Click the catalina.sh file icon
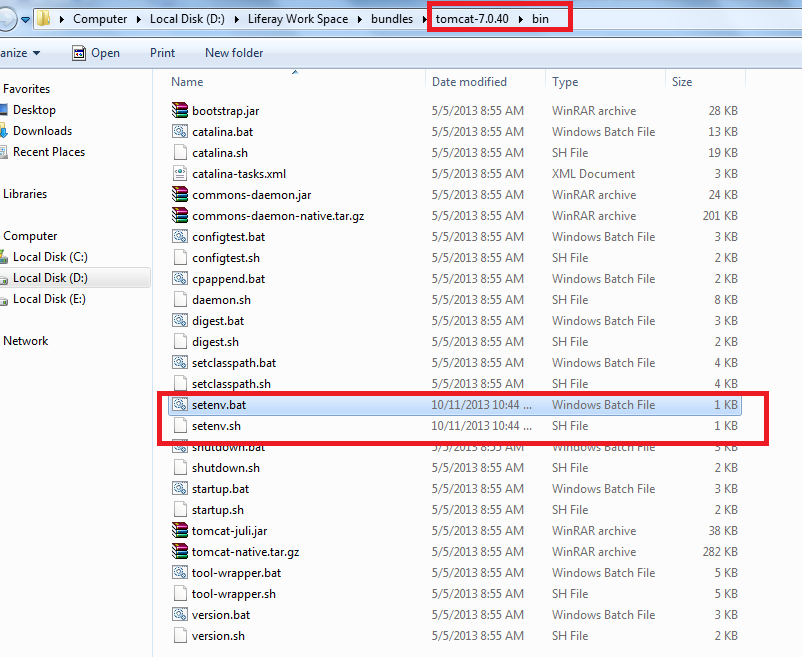The width and height of the screenshot is (802, 657). tap(180, 152)
